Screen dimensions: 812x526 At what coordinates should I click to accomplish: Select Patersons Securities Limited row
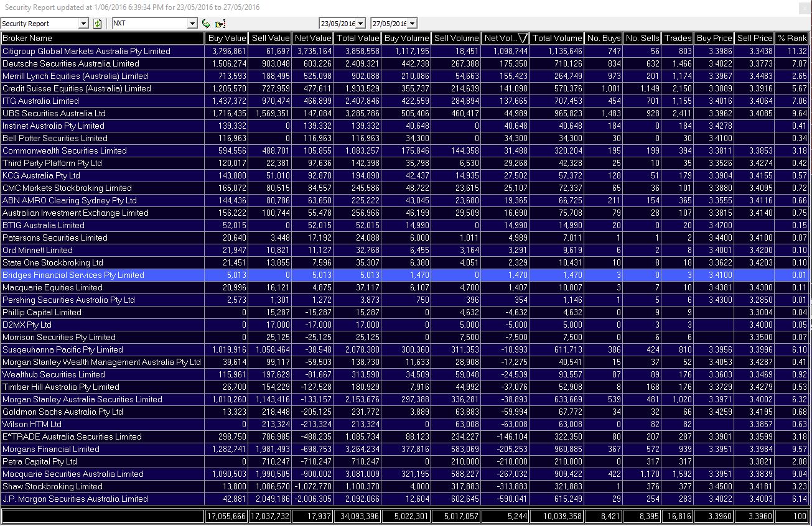(x=404, y=238)
